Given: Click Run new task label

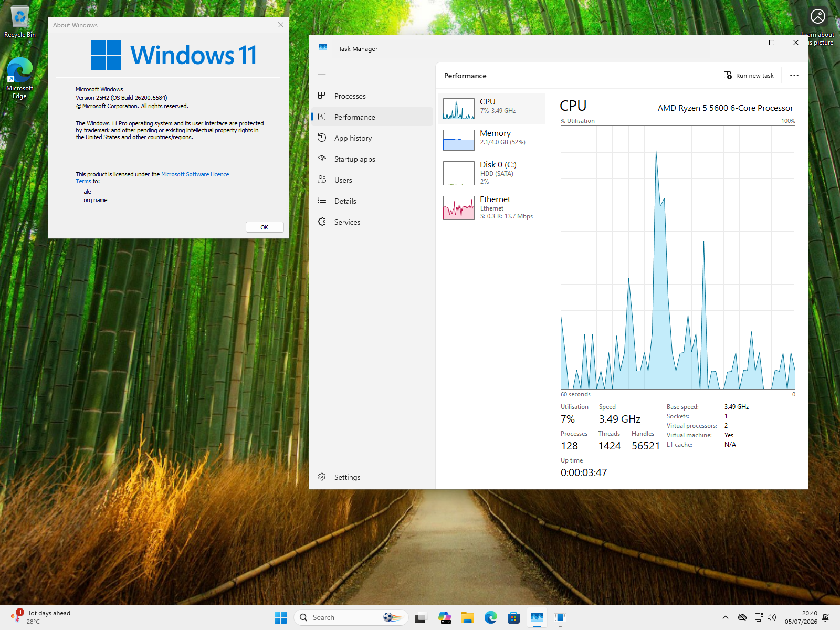Looking at the screenshot, I should tap(754, 76).
